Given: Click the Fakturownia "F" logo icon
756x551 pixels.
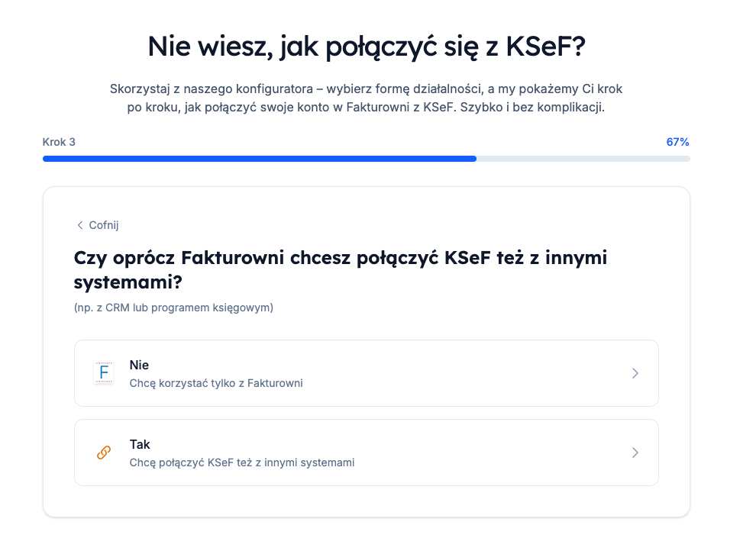Looking at the screenshot, I should (x=103, y=373).
